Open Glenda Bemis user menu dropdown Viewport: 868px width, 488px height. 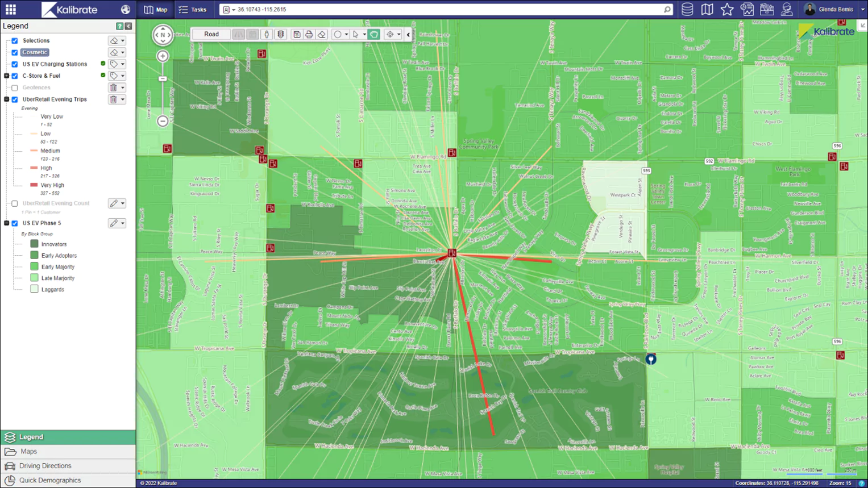click(862, 10)
